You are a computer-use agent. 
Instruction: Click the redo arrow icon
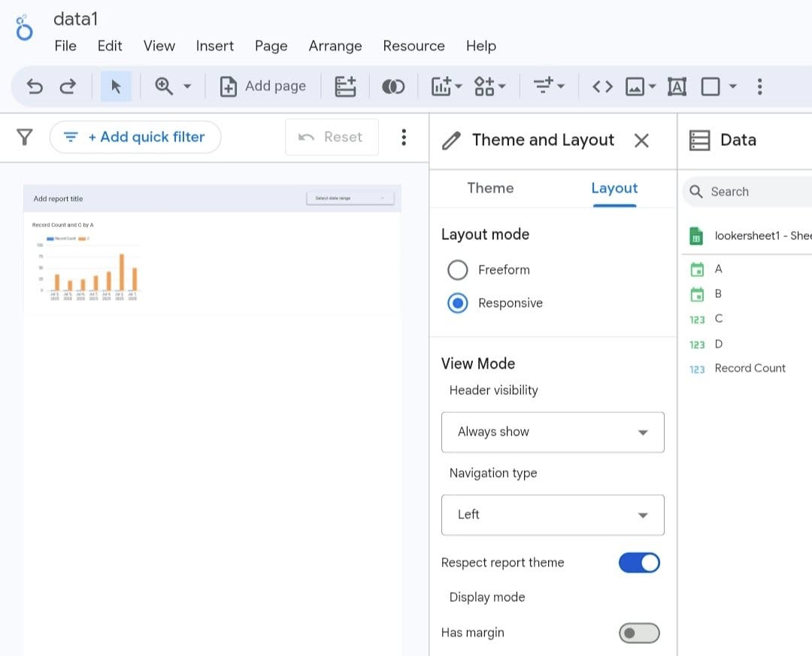click(68, 87)
